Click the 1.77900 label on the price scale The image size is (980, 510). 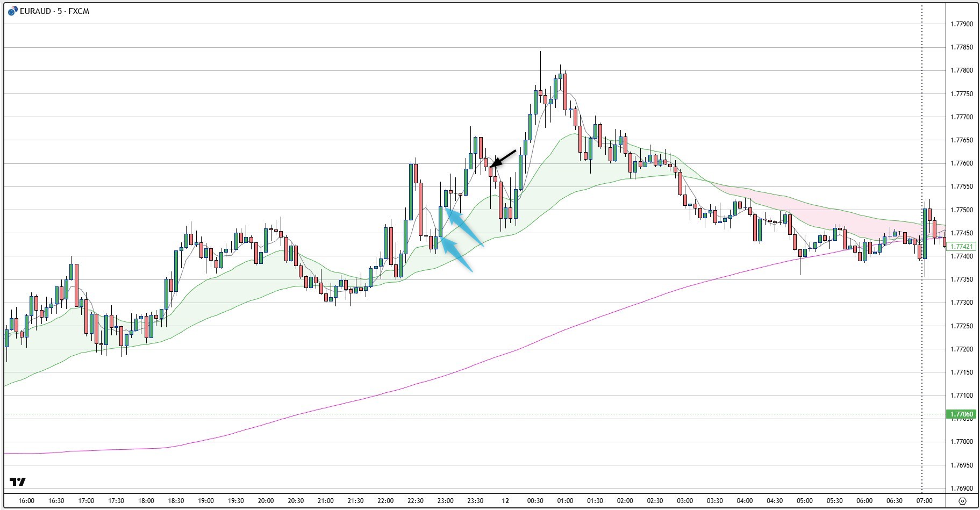[x=962, y=25]
